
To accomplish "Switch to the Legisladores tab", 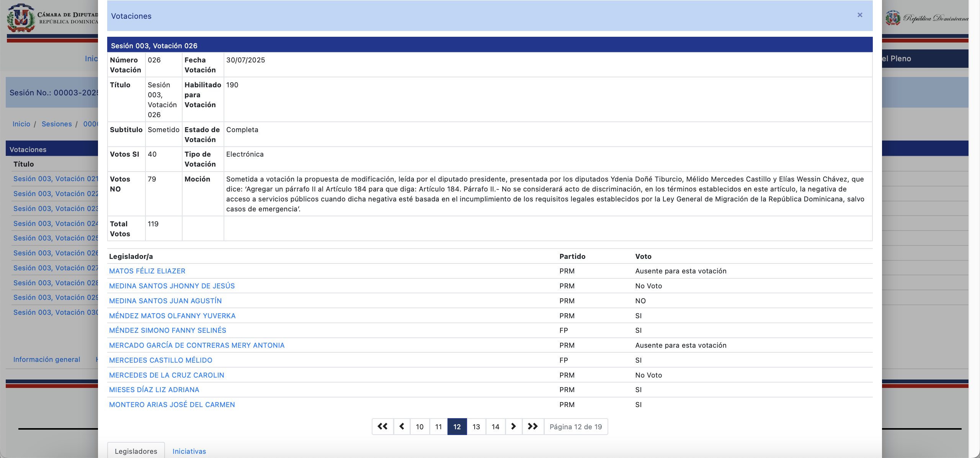I will tap(136, 451).
